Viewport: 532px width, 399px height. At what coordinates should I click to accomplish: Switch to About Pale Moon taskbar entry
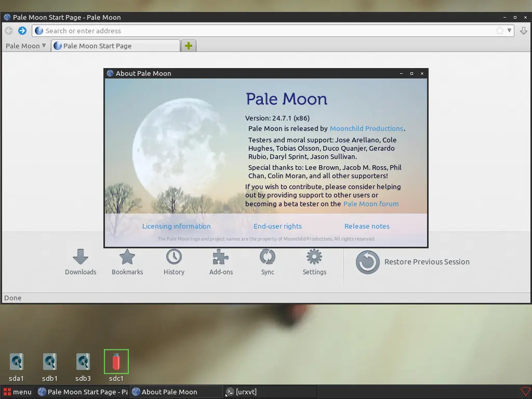click(177, 392)
